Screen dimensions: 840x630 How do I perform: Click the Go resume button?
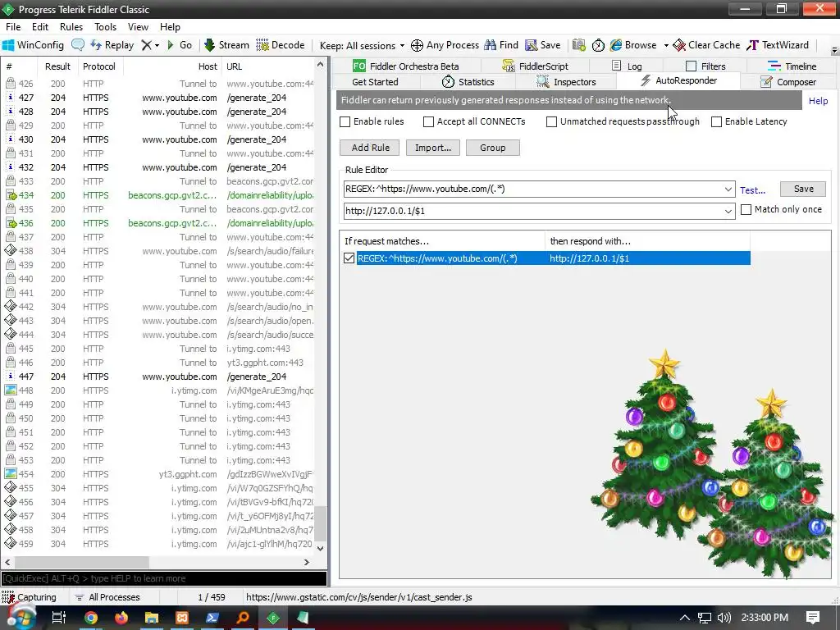180,45
